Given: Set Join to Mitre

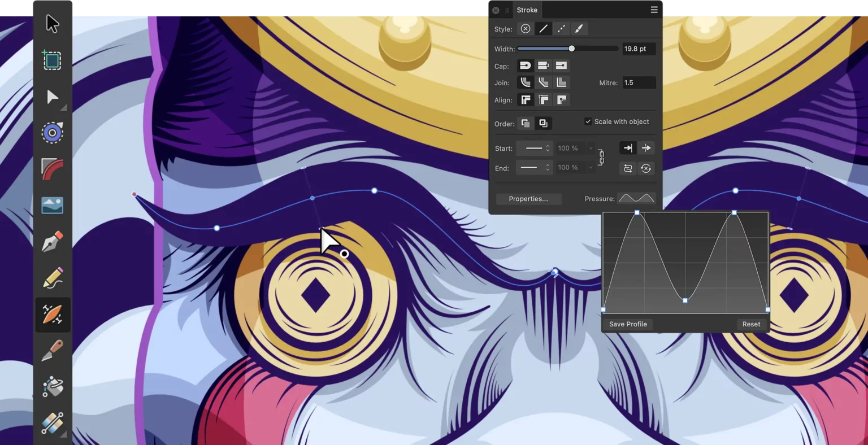Looking at the screenshot, I should tap(561, 82).
